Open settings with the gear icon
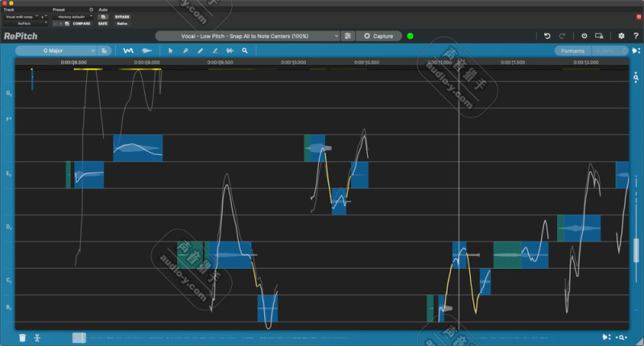 pos(621,36)
